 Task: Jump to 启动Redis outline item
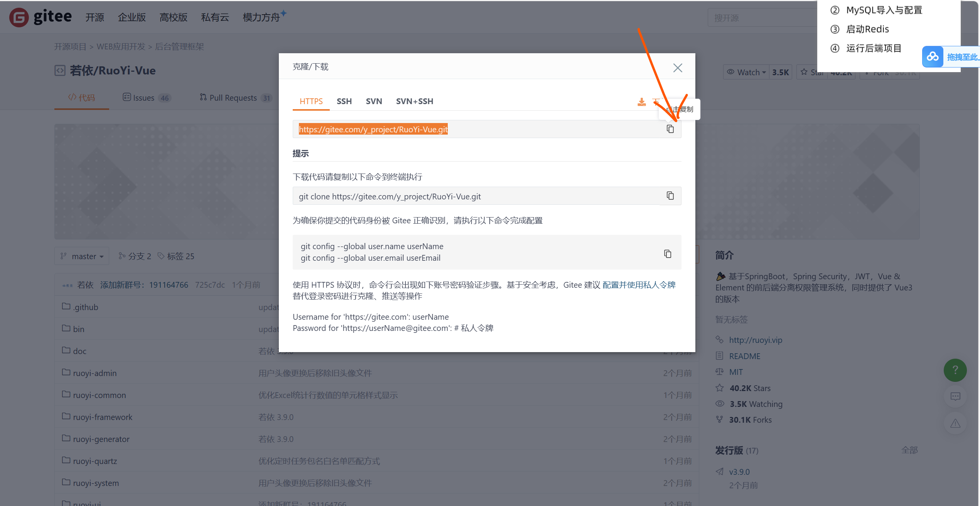867,29
